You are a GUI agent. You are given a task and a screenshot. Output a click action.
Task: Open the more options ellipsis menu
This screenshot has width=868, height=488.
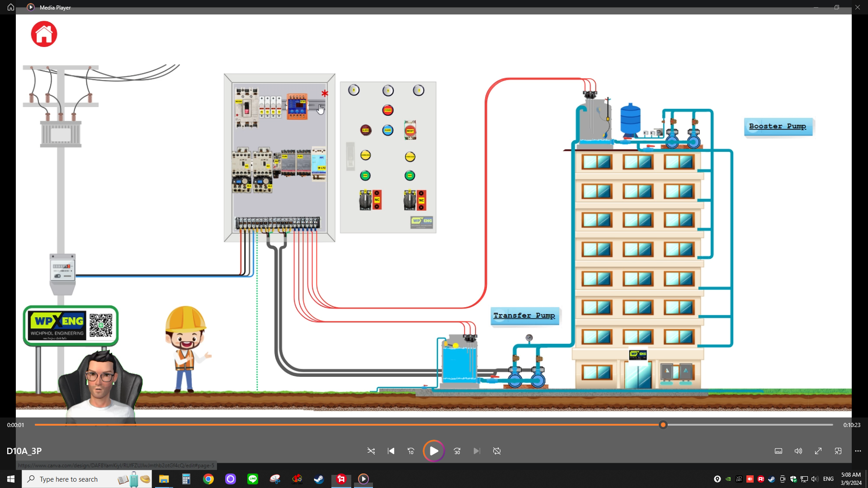(x=858, y=451)
